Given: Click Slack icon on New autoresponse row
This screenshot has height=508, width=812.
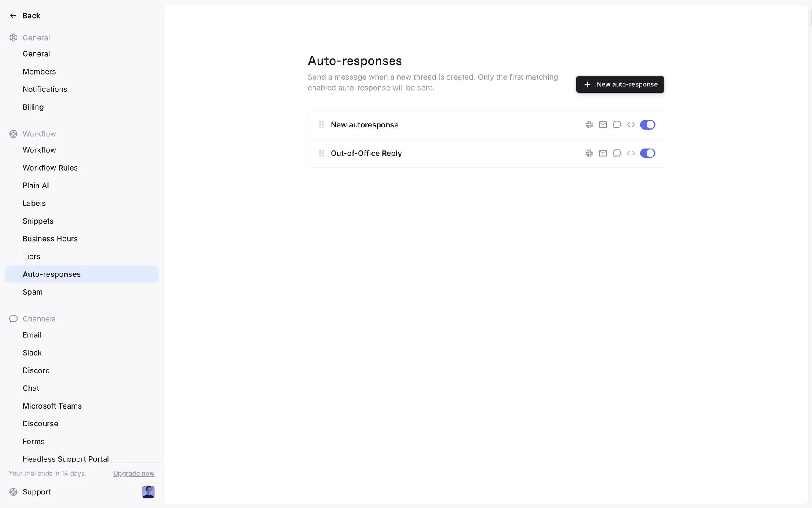Looking at the screenshot, I should tap(589, 124).
